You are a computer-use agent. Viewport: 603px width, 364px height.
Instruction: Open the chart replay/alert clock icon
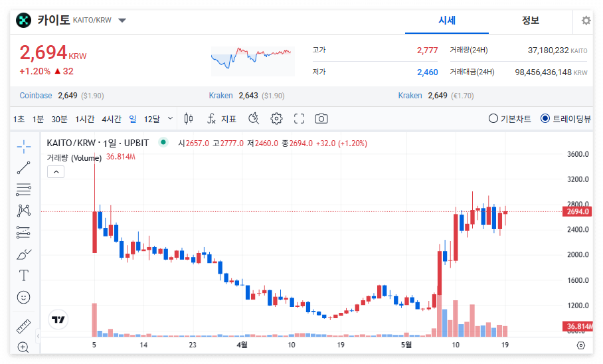point(254,119)
